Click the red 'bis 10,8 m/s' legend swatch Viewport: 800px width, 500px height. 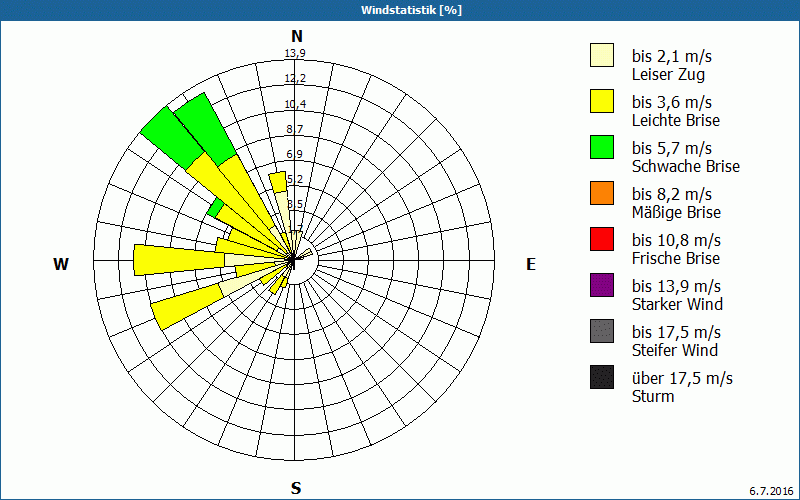coord(602,239)
